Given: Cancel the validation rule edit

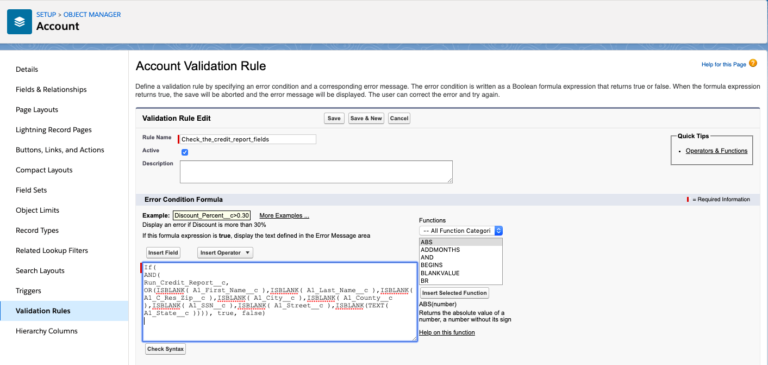Looking at the screenshot, I should click(399, 119).
